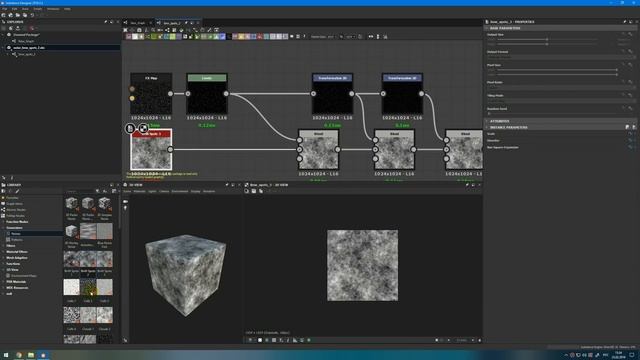Select the green Levels node in the graph

[207, 93]
